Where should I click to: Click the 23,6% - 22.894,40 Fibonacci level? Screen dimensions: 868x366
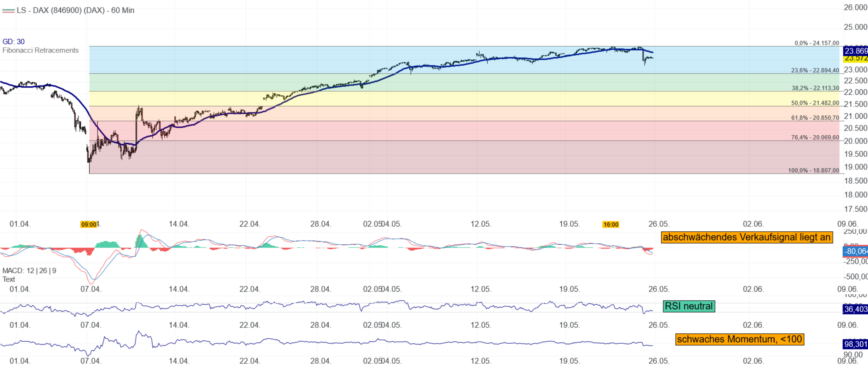tap(815, 70)
